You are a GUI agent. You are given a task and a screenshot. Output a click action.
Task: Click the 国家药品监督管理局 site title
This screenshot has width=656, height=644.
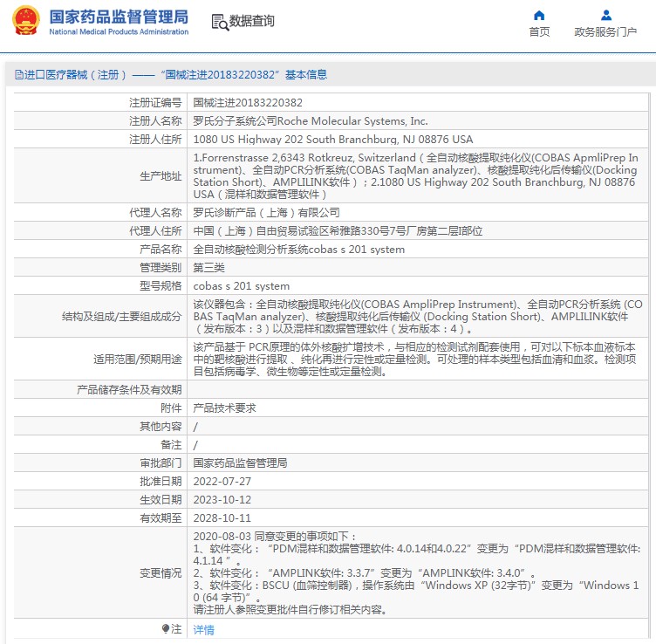pos(119,17)
